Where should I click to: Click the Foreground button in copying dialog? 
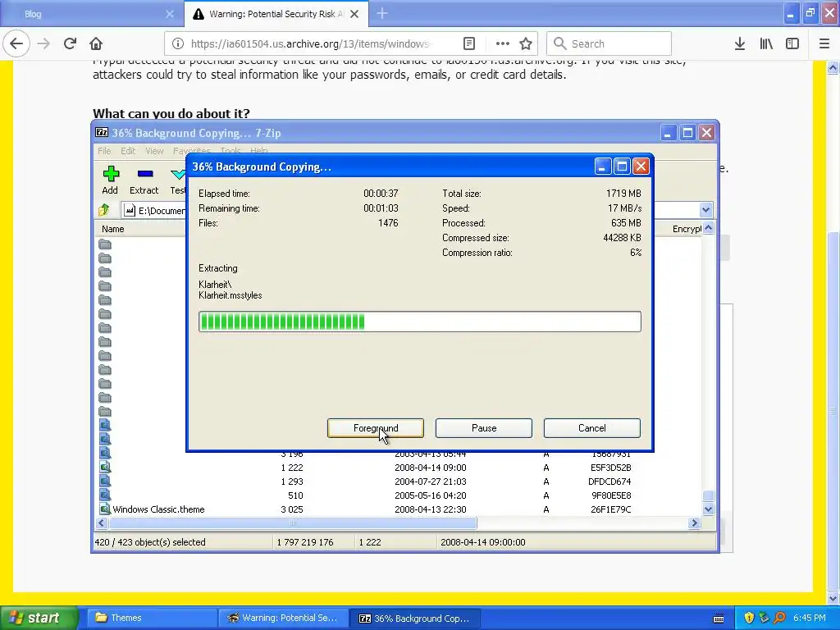[x=376, y=428]
